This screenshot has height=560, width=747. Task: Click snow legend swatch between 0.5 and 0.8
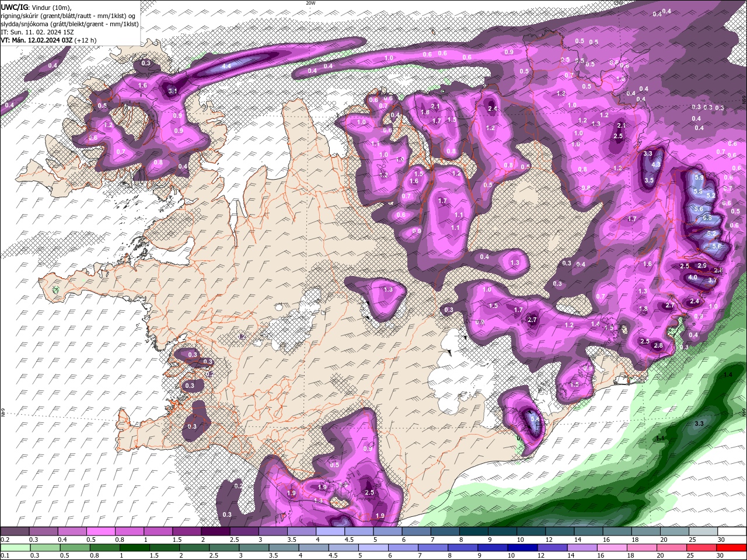pos(100,531)
